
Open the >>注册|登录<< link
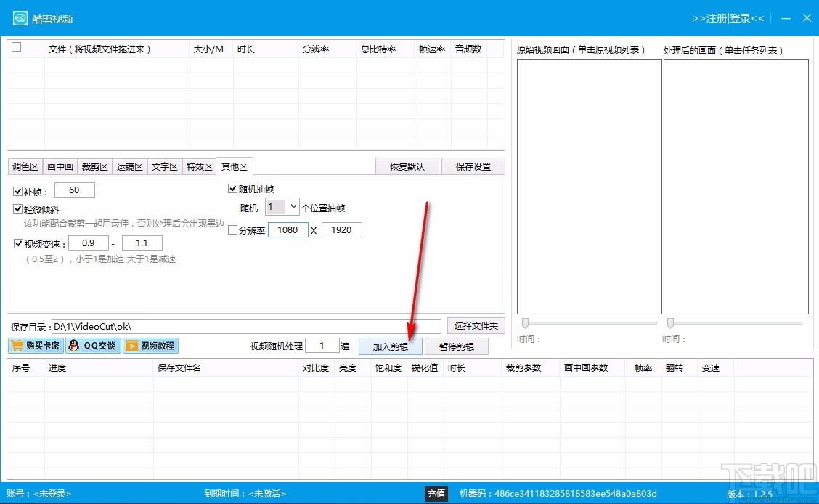click(x=728, y=18)
